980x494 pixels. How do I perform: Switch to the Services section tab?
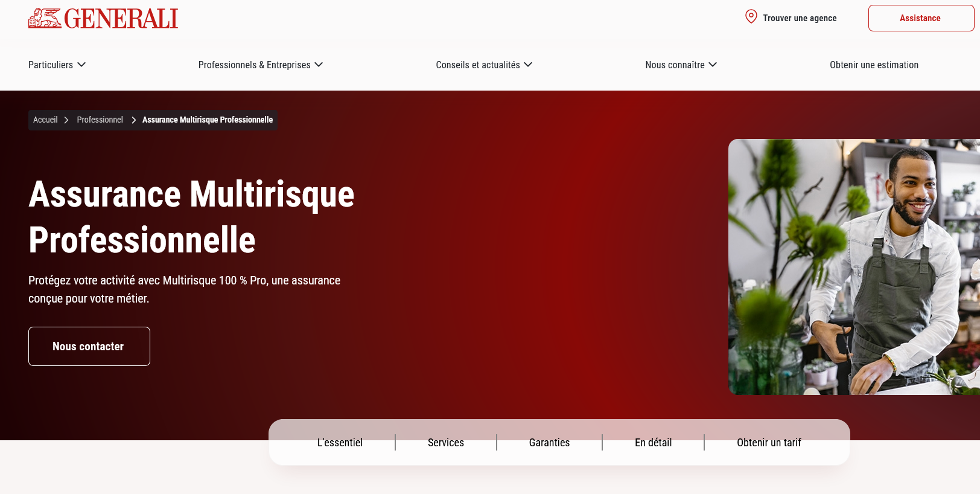point(445,443)
